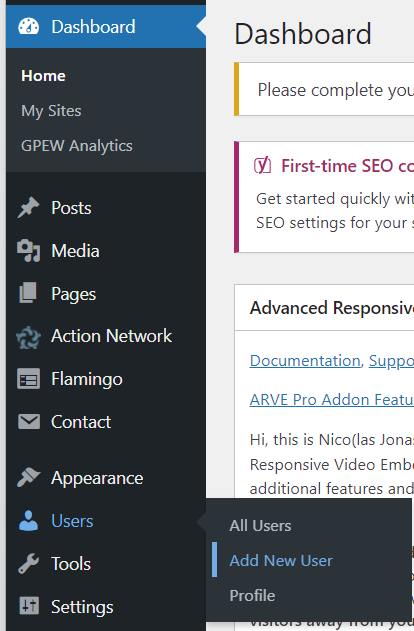Click the Contact envelope icon
This screenshot has width=414, height=631.
(29, 422)
